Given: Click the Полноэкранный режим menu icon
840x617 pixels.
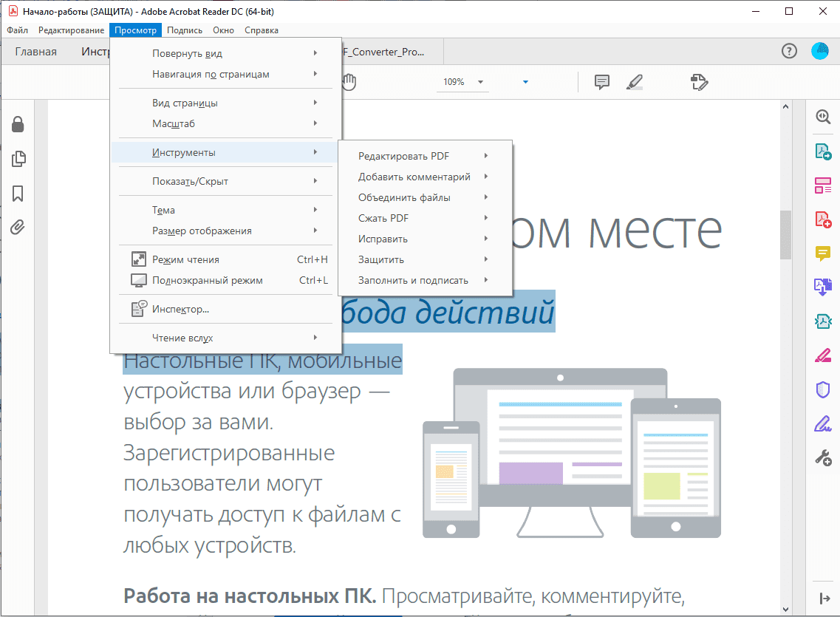Looking at the screenshot, I should [x=139, y=280].
